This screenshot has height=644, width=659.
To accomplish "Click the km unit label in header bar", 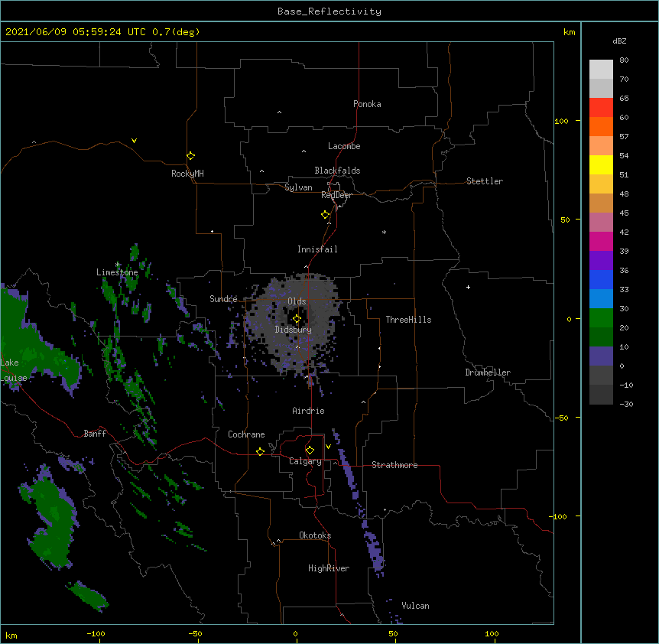I will (x=569, y=32).
